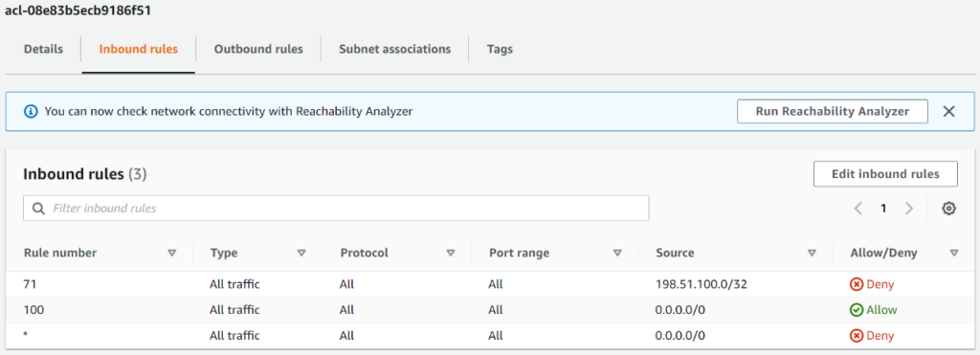Click Run Reachability Analyzer button

point(832,111)
